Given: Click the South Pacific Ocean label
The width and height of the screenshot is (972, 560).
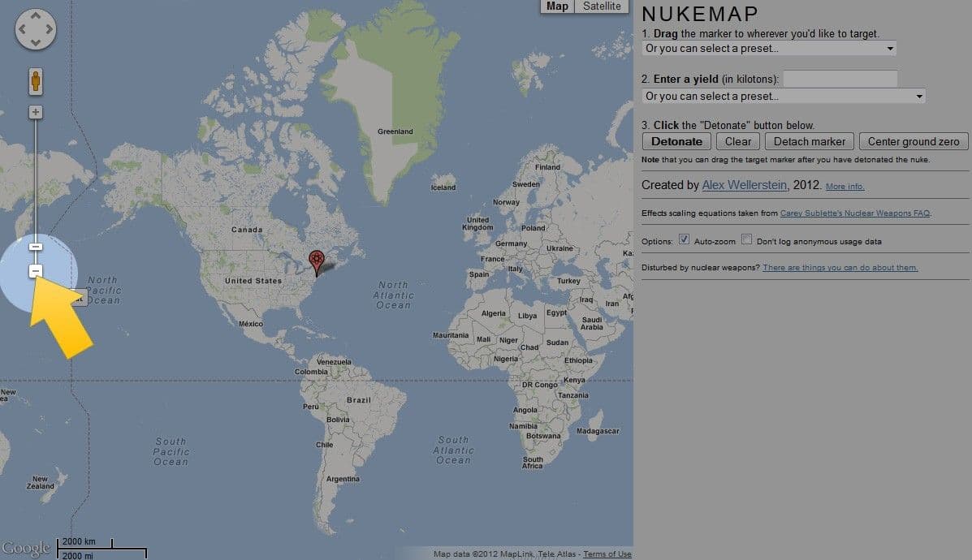Looking at the screenshot, I should (x=171, y=451).
